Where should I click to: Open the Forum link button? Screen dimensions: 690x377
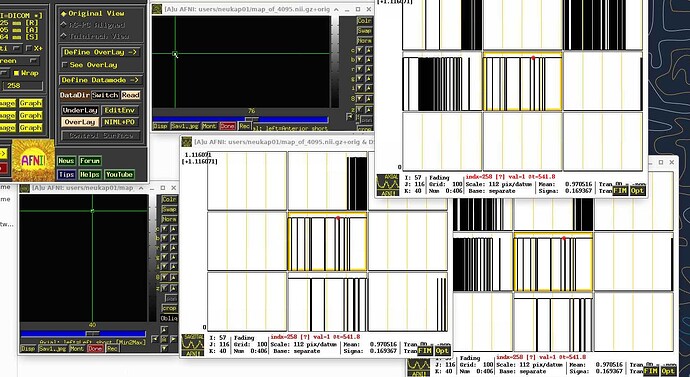click(x=90, y=161)
